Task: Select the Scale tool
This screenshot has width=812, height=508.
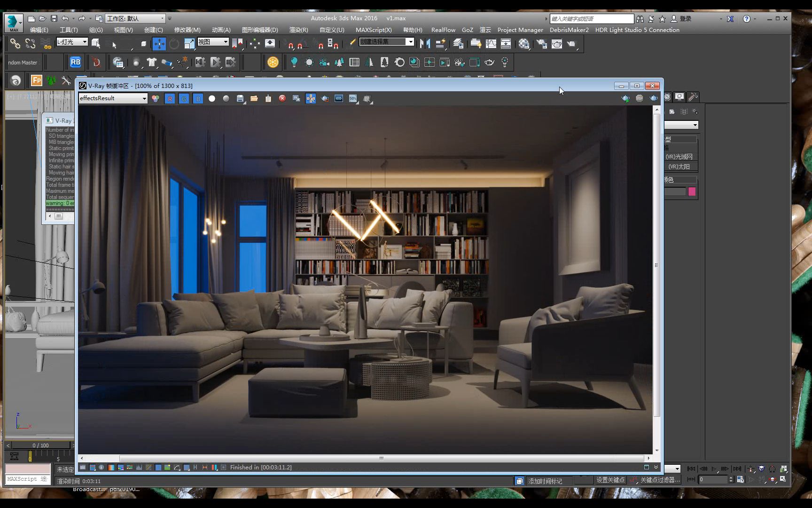Action: 189,44
